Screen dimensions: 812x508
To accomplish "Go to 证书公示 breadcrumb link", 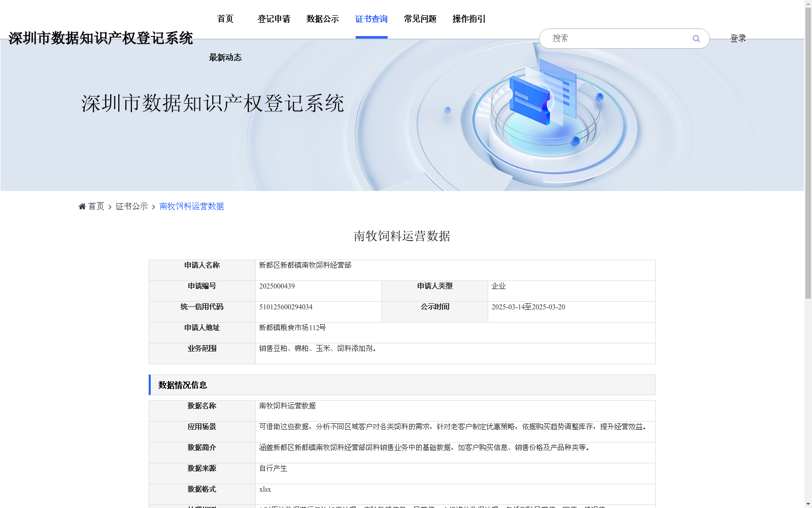I will [132, 206].
